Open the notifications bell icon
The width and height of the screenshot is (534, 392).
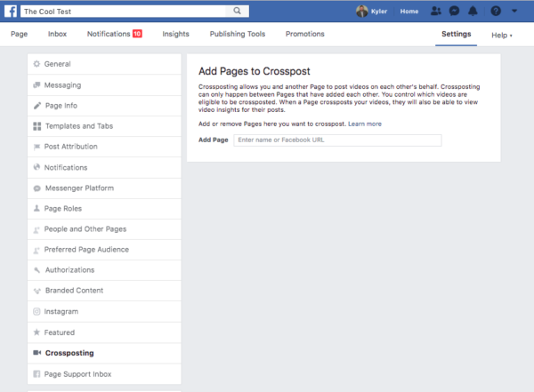[x=473, y=12]
